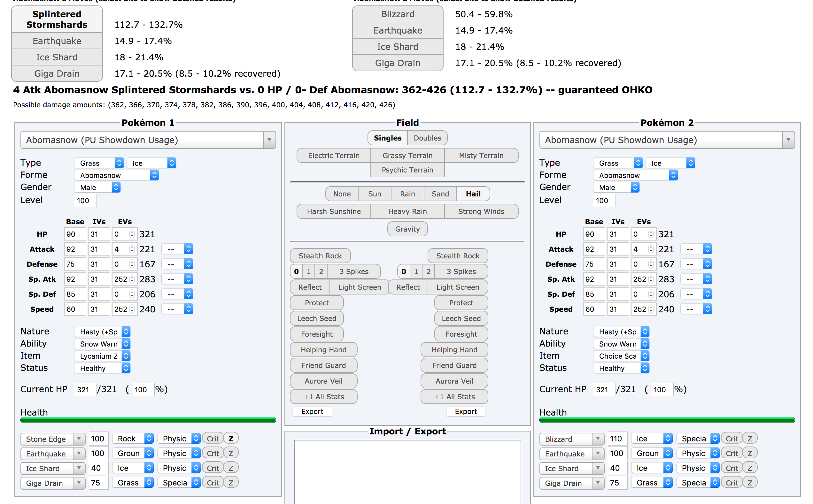
Task: Toggle Crit for Pokémon 1's Earthquake
Action: [213, 453]
